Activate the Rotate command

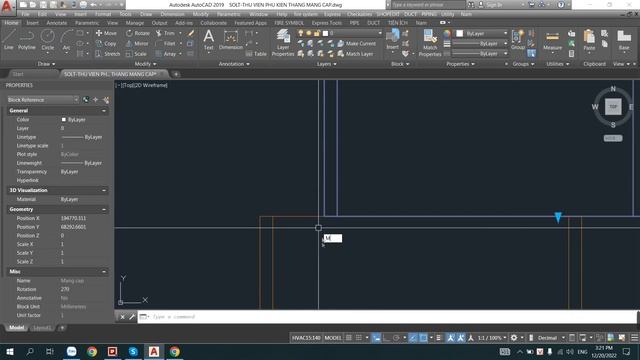pos(138,33)
